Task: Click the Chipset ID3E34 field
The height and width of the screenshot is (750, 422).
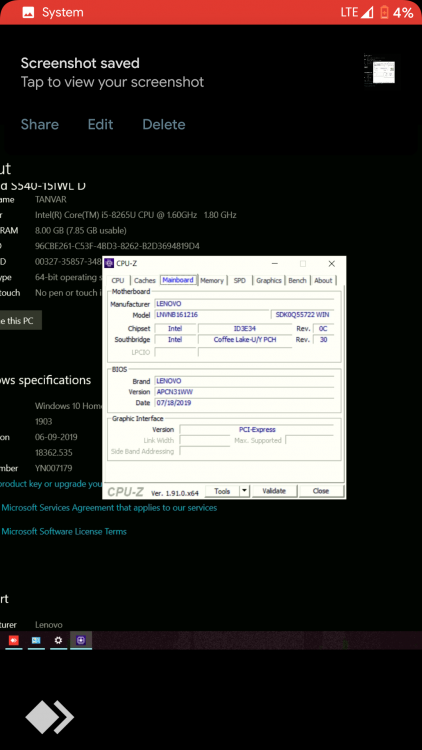Action: pyautogui.click(x=245, y=329)
